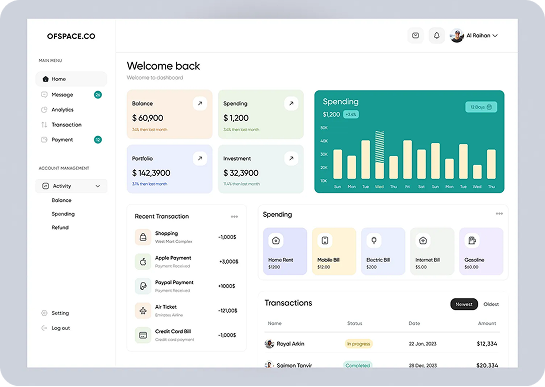
Task: Open the Balance card arrow icon
Action: pos(200,103)
